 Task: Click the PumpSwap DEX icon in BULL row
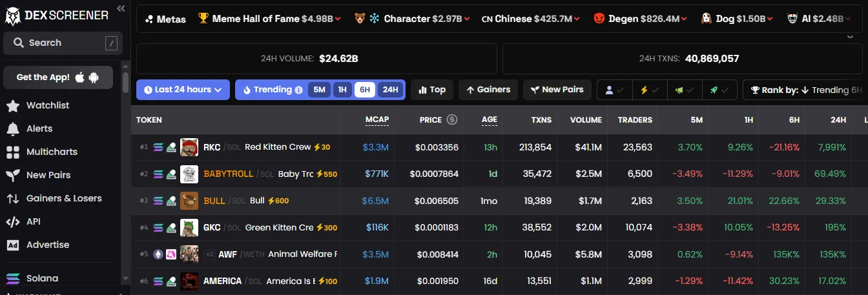coord(171,201)
